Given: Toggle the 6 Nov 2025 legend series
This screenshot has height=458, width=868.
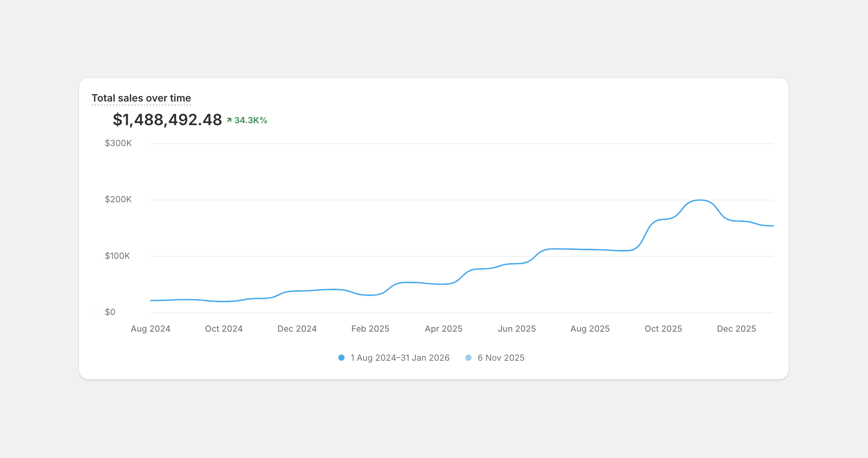Looking at the screenshot, I should [501, 358].
